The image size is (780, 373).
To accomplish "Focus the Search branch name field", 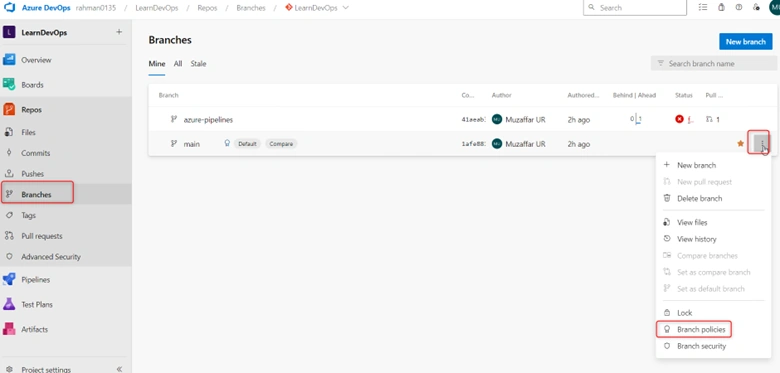I will (713, 63).
